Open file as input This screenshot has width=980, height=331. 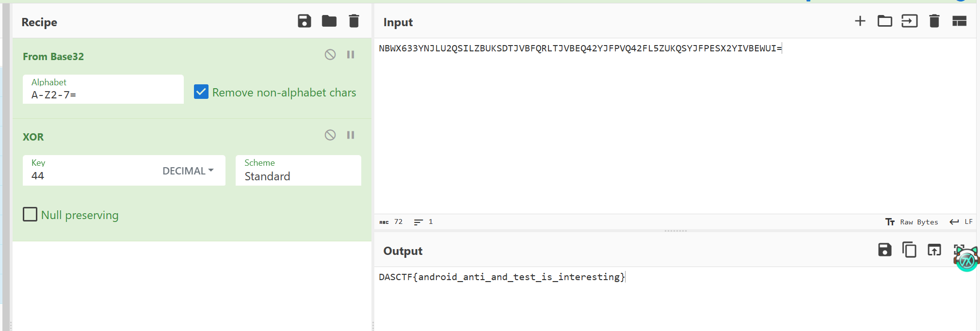click(x=909, y=21)
